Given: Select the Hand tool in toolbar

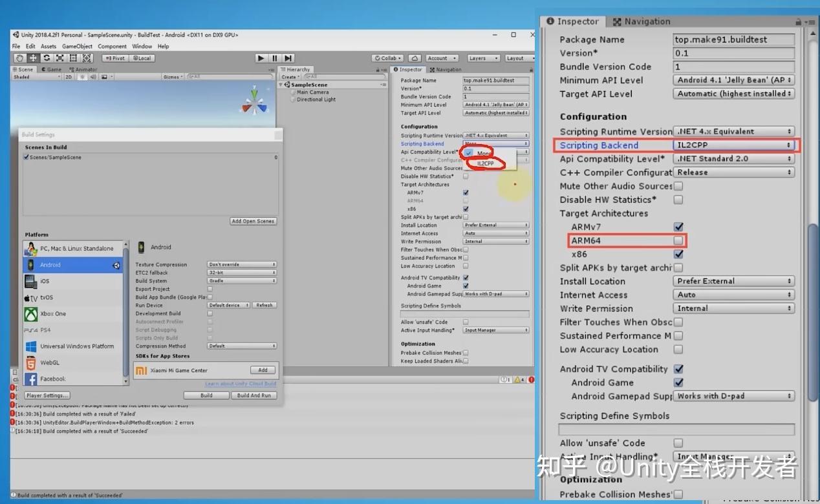Looking at the screenshot, I should pyautogui.click(x=19, y=58).
